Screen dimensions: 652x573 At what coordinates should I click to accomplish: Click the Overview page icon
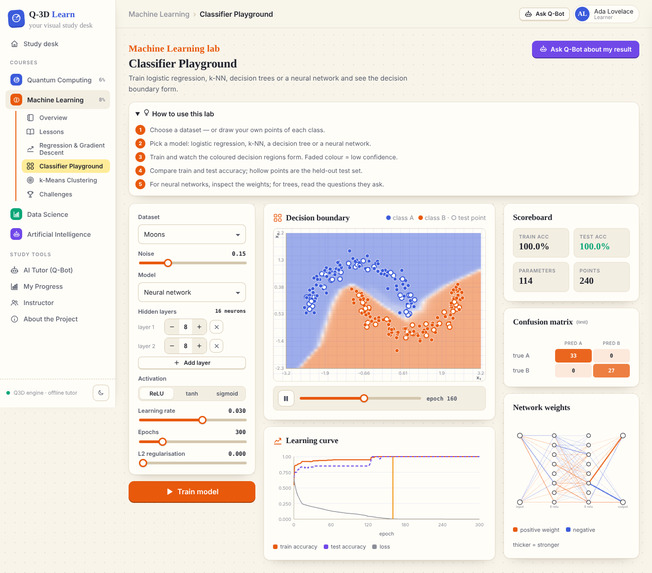click(30, 118)
